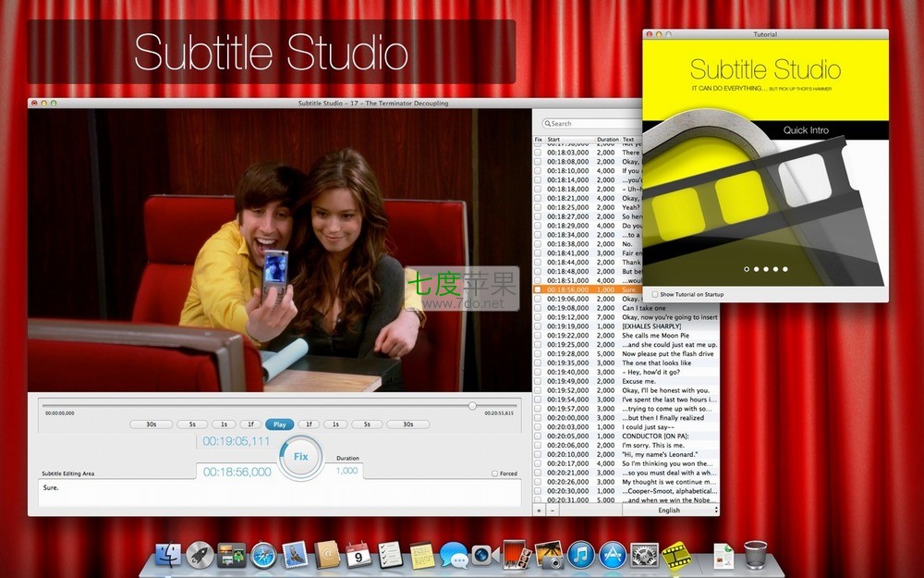The image size is (924, 578).
Task: Select row CONDUCTOR [ON PA]:
Action: point(626,436)
